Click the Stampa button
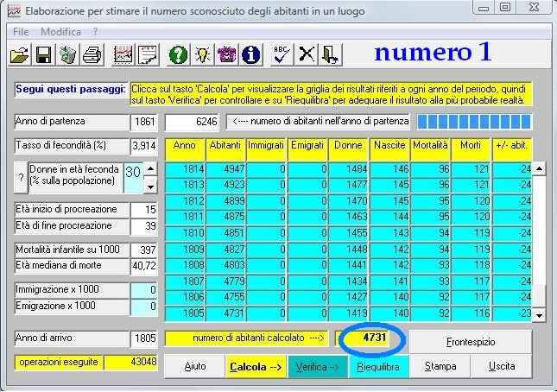This screenshot has height=392, width=557. [x=440, y=366]
